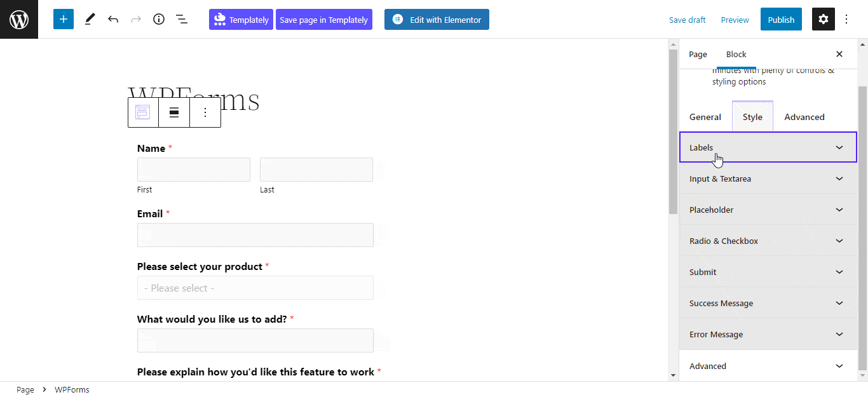Expand the Radio & Checkbox panel
The height and width of the screenshot is (397, 868).
pyautogui.click(x=768, y=241)
